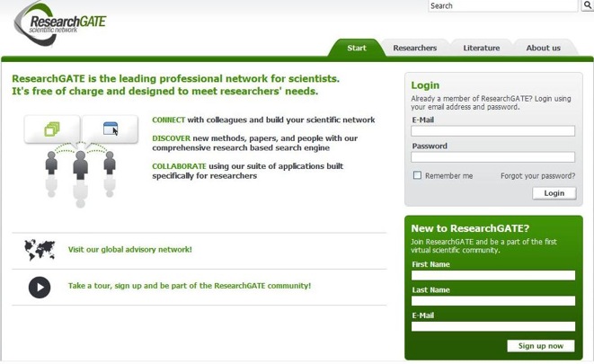Open Visit our global advisory network link

point(129,249)
